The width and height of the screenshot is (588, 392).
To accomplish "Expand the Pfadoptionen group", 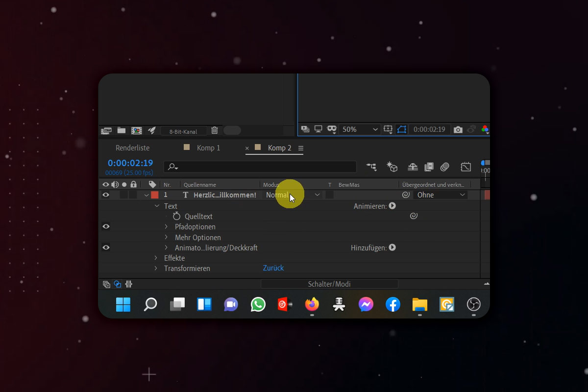I will coord(166,226).
